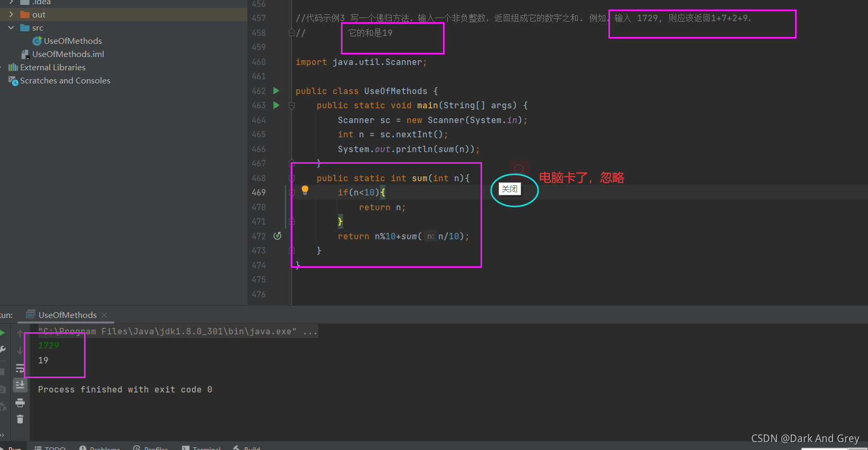Click the src folder icon
The image size is (868, 450).
click(x=25, y=27)
